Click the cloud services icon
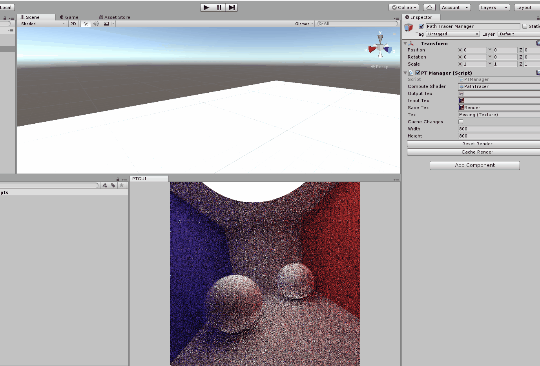This screenshot has height=366, width=540. point(429,7)
